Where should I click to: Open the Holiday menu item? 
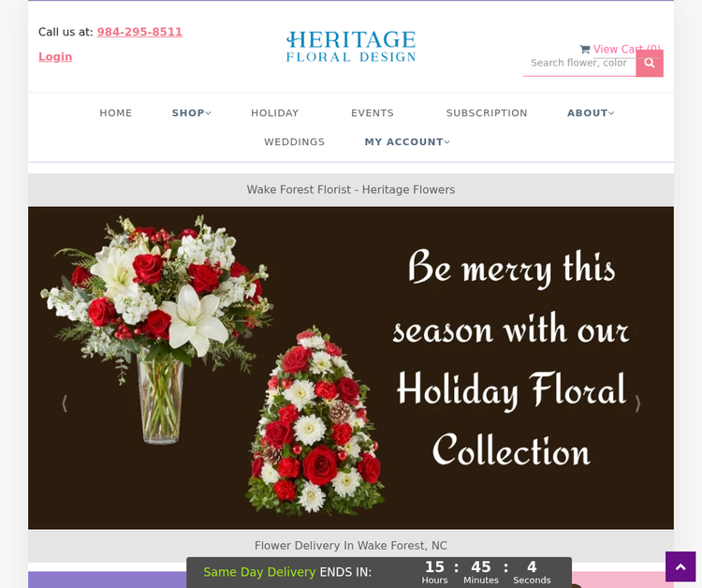click(275, 113)
